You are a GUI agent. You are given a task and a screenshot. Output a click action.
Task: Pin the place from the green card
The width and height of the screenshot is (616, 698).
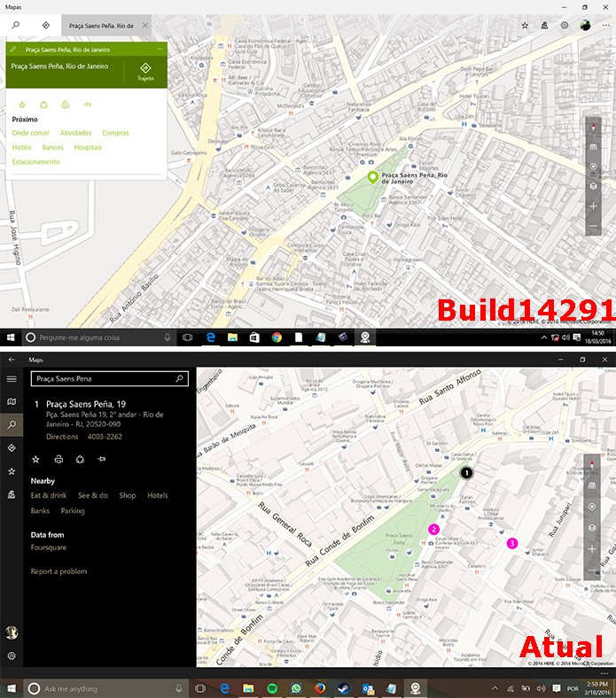tap(88, 105)
